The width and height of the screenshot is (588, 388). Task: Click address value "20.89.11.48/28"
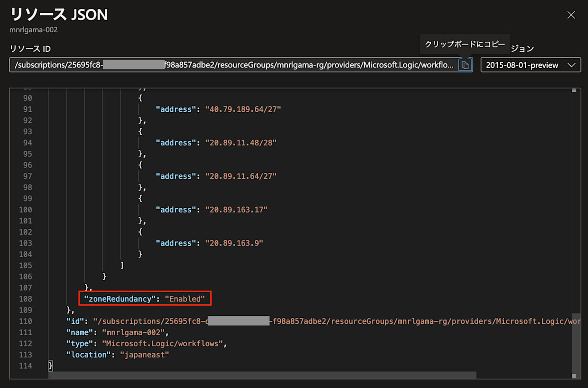[x=241, y=143]
